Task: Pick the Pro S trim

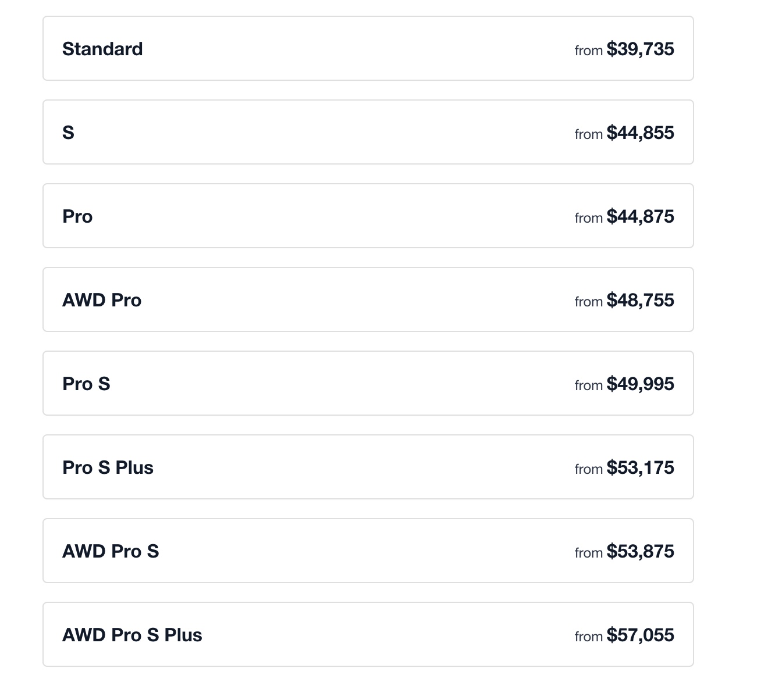Action: tap(368, 384)
